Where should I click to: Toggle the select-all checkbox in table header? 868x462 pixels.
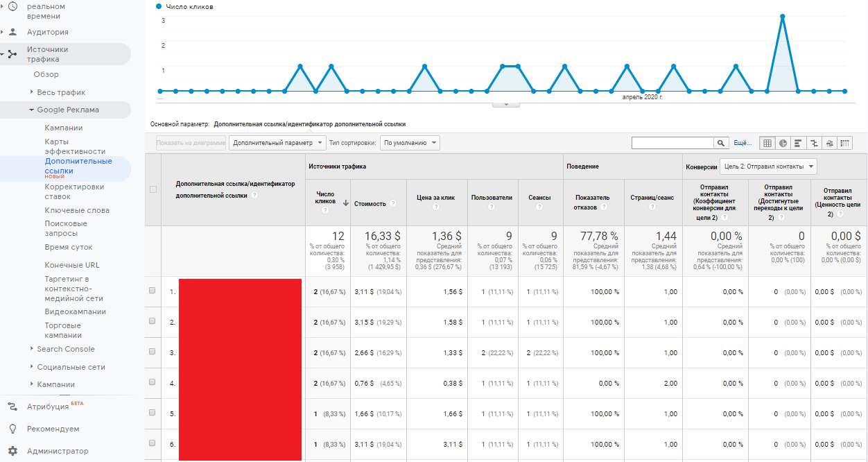pyautogui.click(x=153, y=189)
